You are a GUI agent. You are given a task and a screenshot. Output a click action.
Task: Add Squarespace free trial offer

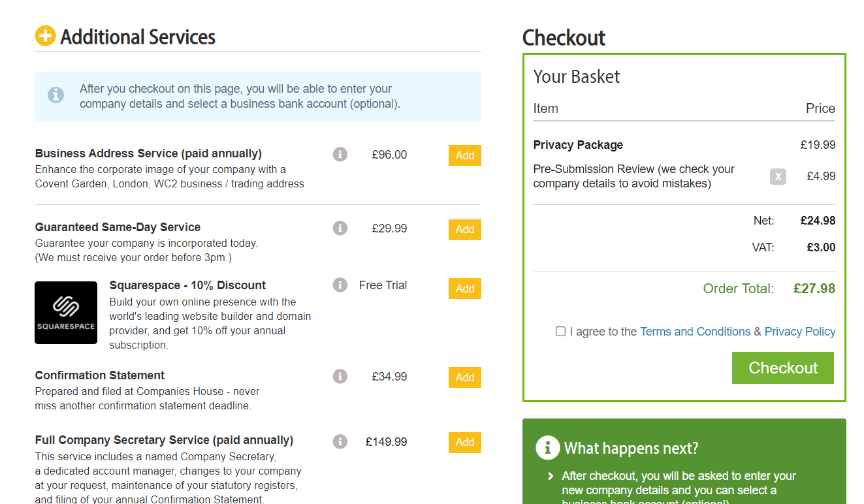(465, 289)
